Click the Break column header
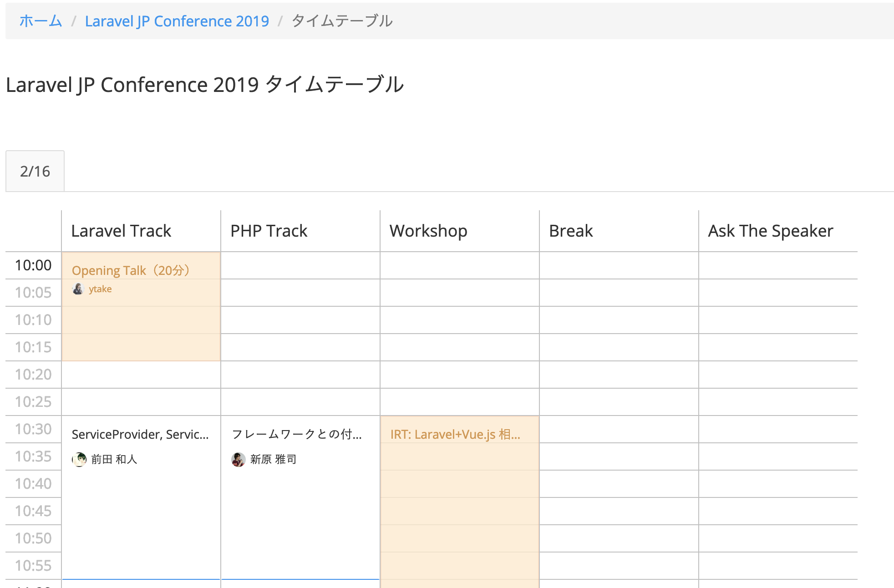Image resolution: width=894 pixels, height=588 pixels. [x=571, y=231]
